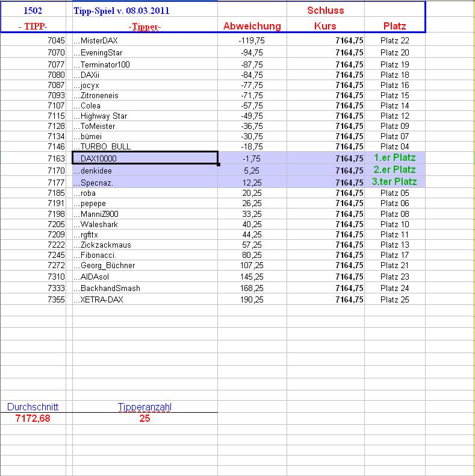
Task: Click the Platz 10 cell
Action: (394, 224)
